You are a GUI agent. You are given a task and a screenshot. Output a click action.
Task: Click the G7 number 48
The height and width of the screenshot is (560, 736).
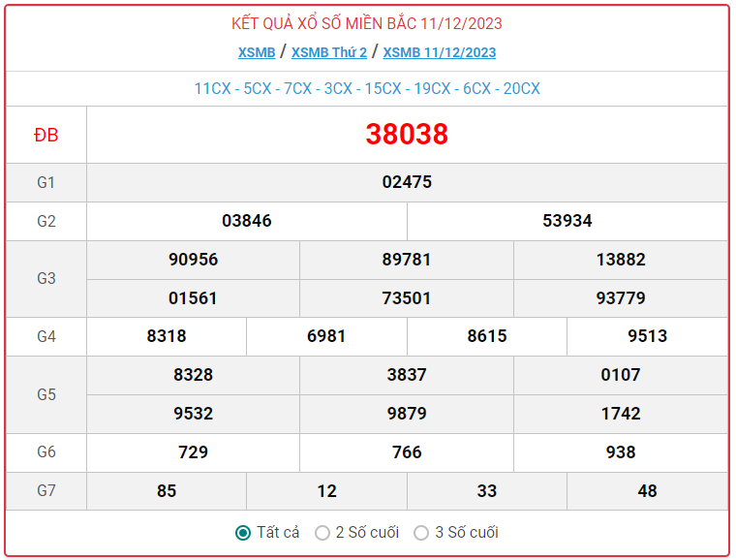(648, 491)
